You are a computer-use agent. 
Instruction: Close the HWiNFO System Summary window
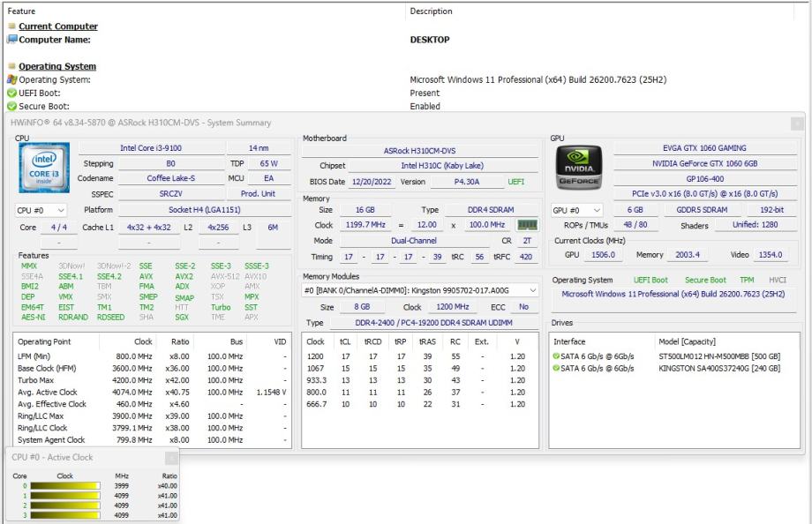pos(797,123)
